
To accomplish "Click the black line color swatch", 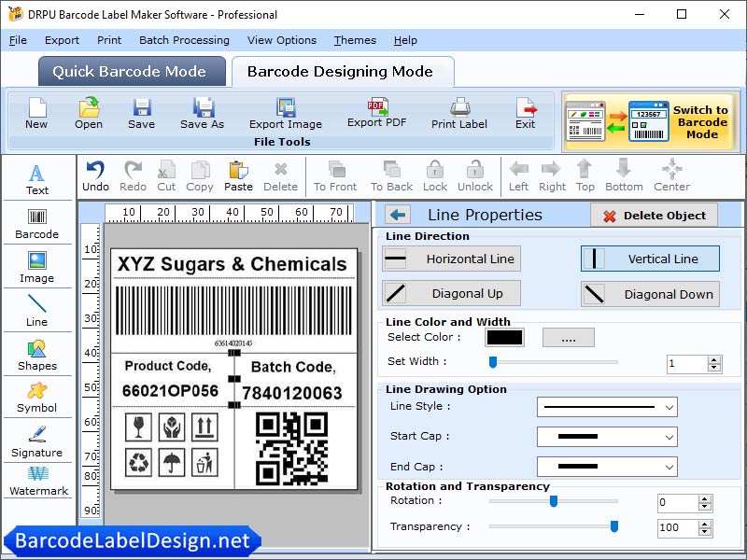I will (x=504, y=337).
